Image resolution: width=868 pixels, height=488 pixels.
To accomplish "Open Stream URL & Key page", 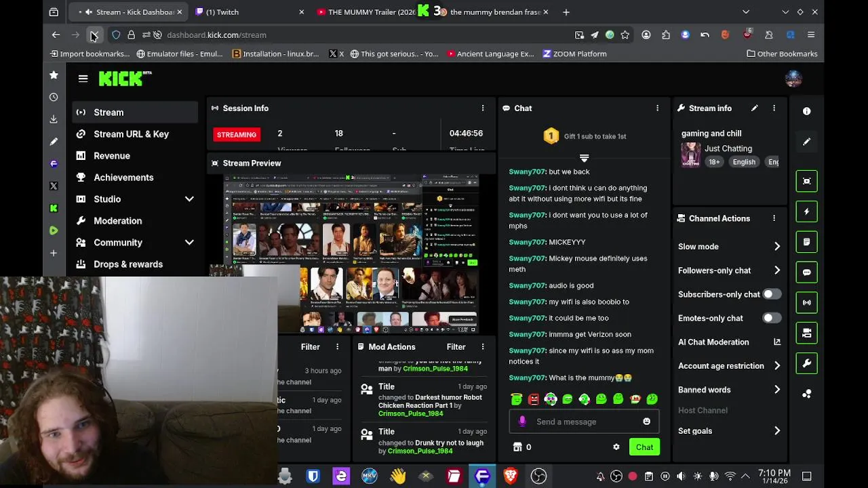I will (x=135, y=134).
